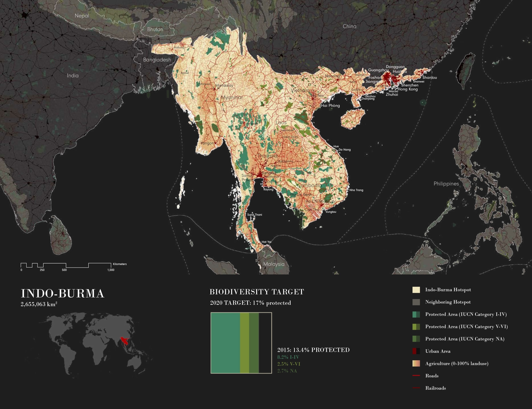The image size is (532, 409).
Task: Click the INDO-BURMA title text
Action: pyautogui.click(x=63, y=294)
